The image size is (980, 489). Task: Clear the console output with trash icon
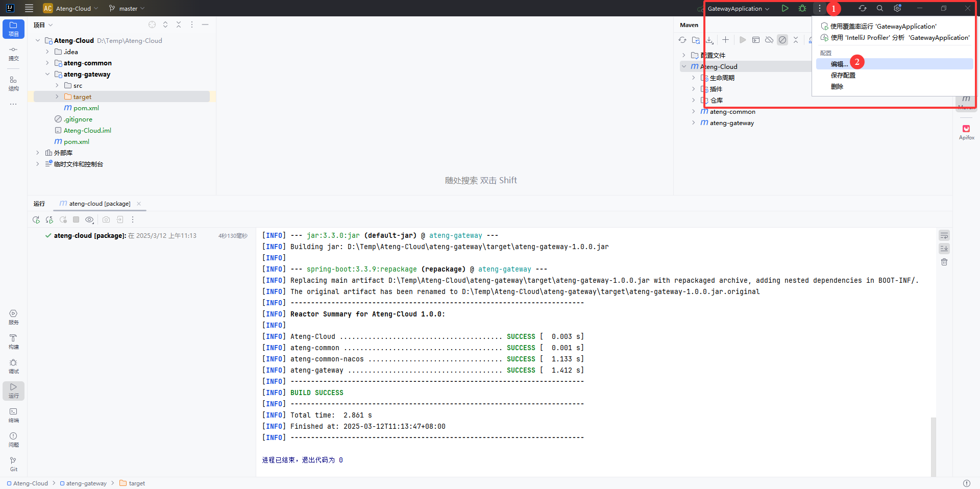point(944,262)
